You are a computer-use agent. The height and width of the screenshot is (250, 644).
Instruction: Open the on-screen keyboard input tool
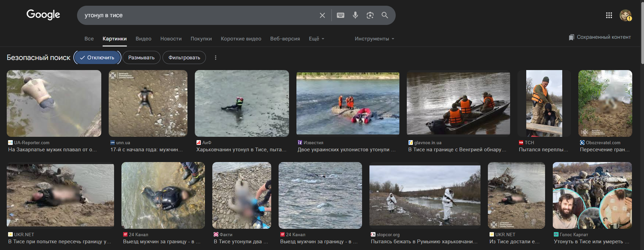(341, 15)
